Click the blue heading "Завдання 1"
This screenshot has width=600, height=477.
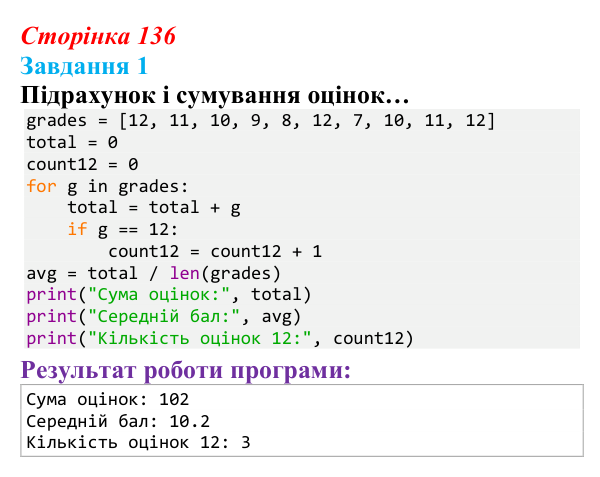coord(84,66)
